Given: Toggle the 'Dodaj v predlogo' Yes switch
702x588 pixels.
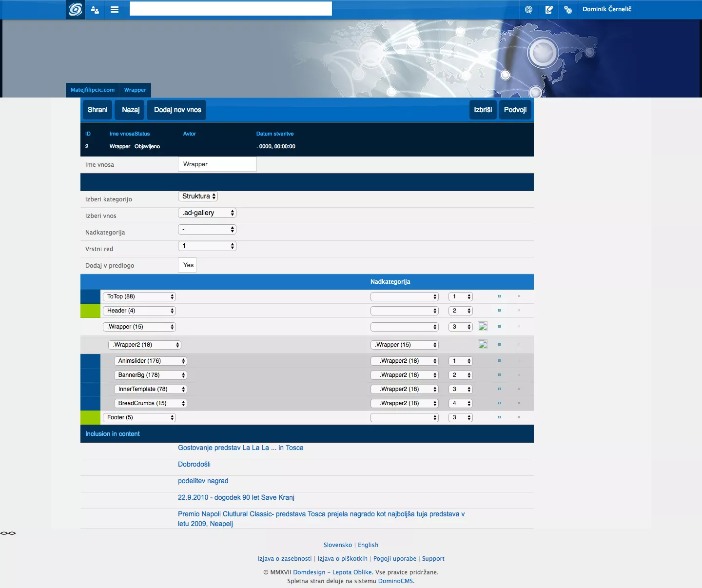Looking at the screenshot, I should coord(188,265).
